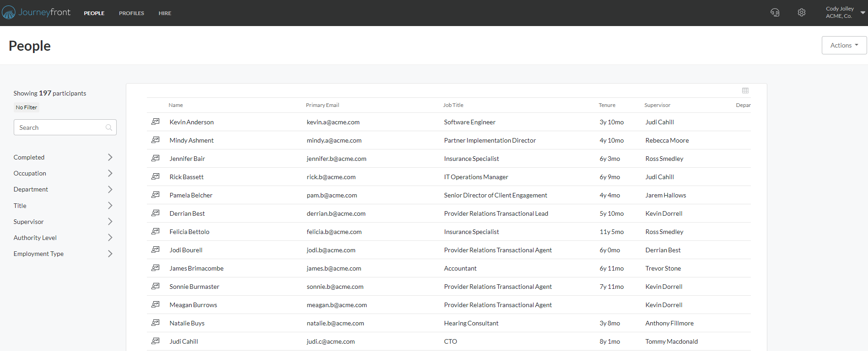The width and height of the screenshot is (868, 351).
Task: Open the settings gear icon
Action: point(802,12)
